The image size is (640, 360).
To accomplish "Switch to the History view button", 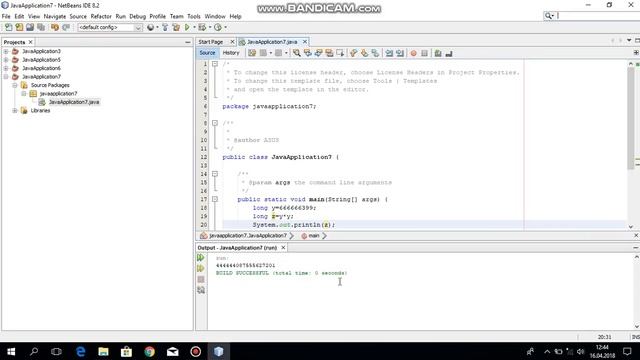I will pyautogui.click(x=231, y=53).
